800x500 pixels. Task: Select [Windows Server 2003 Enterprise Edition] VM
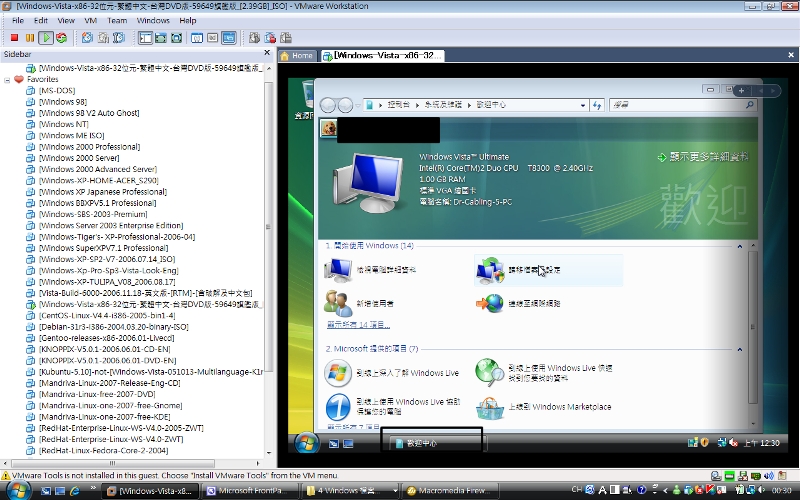(x=111, y=226)
